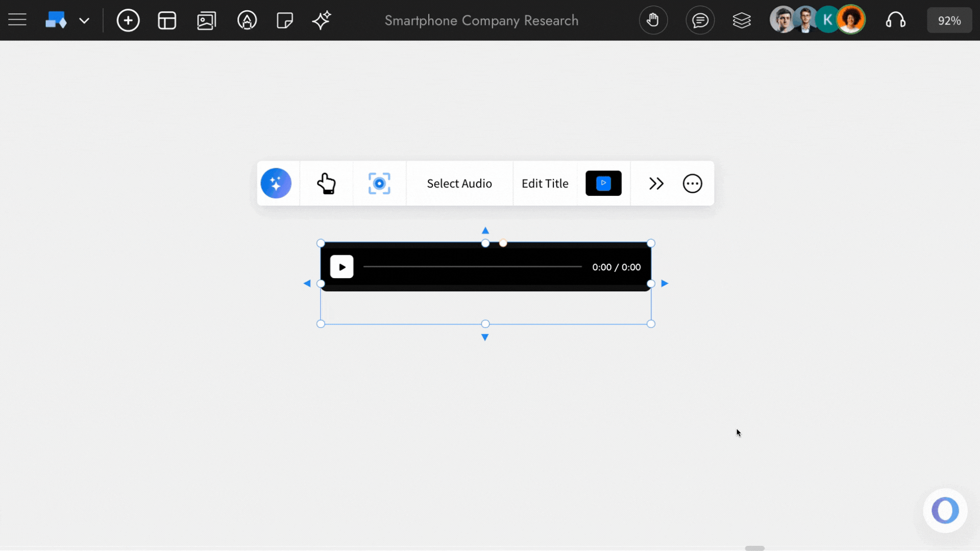
Task: Open the board switcher dropdown
Action: pyautogui.click(x=84, y=20)
